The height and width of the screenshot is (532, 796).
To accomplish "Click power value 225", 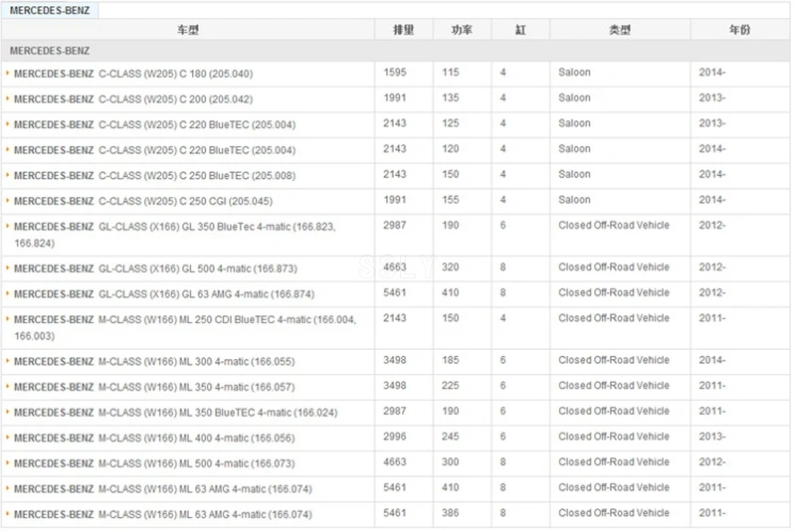I will (451, 386).
